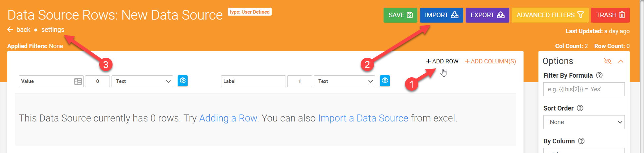Follow the 'Adding a Row' link

[x=228, y=118]
